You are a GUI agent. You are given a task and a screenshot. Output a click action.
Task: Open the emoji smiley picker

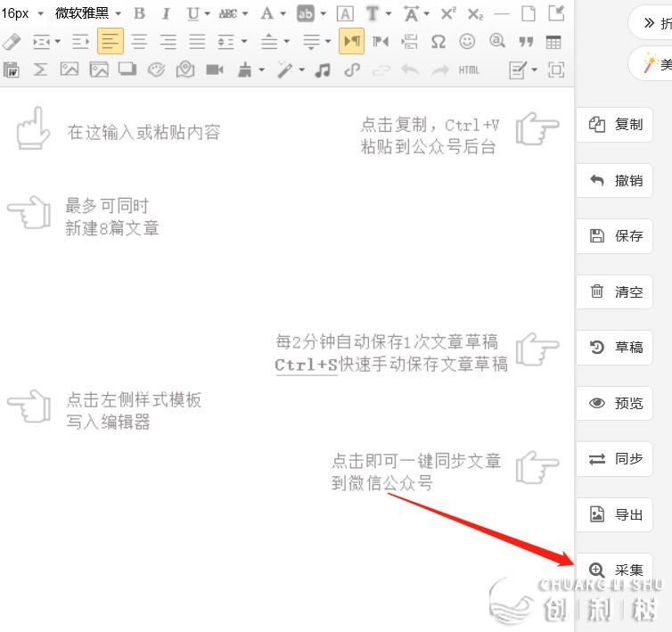[x=467, y=42]
